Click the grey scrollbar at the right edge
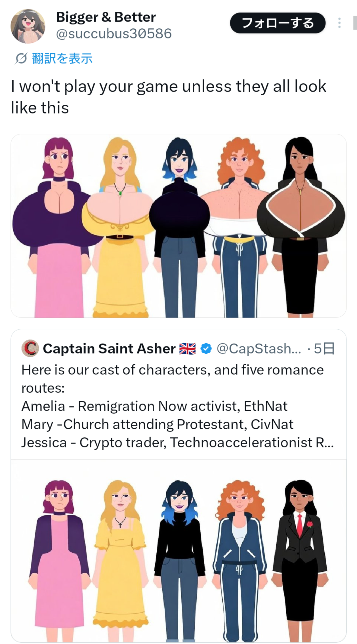Image resolution: width=357 pixels, height=644 pixels. [x=355, y=23]
